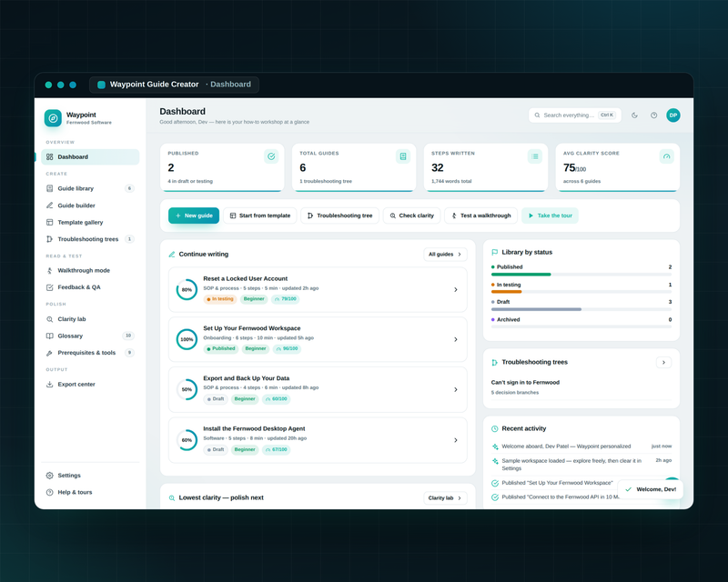Image resolution: width=728 pixels, height=582 pixels.
Task: Click the Avg Clarity Score gauge icon
Action: pos(667,156)
